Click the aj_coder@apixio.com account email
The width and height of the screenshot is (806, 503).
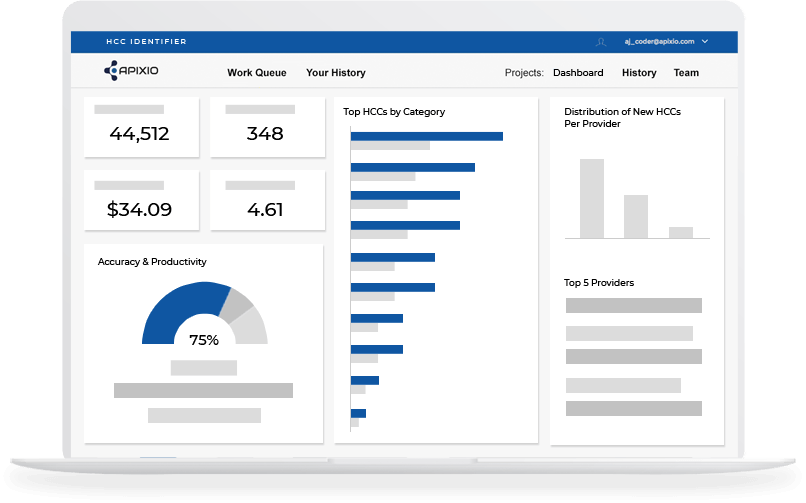point(659,41)
